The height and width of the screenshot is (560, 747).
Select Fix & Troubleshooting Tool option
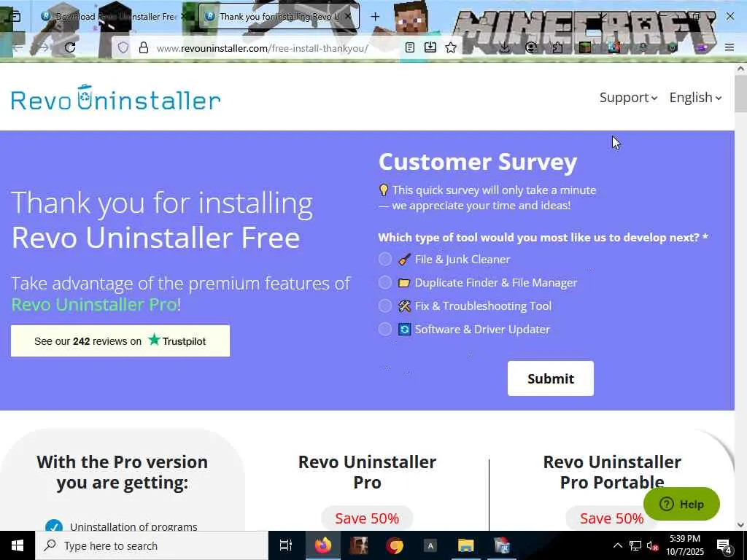click(x=385, y=306)
